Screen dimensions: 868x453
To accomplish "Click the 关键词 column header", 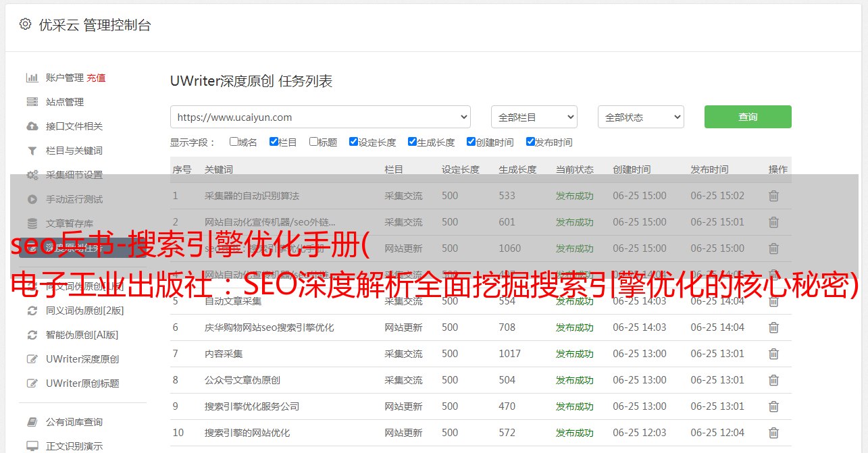I will pyautogui.click(x=219, y=169).
